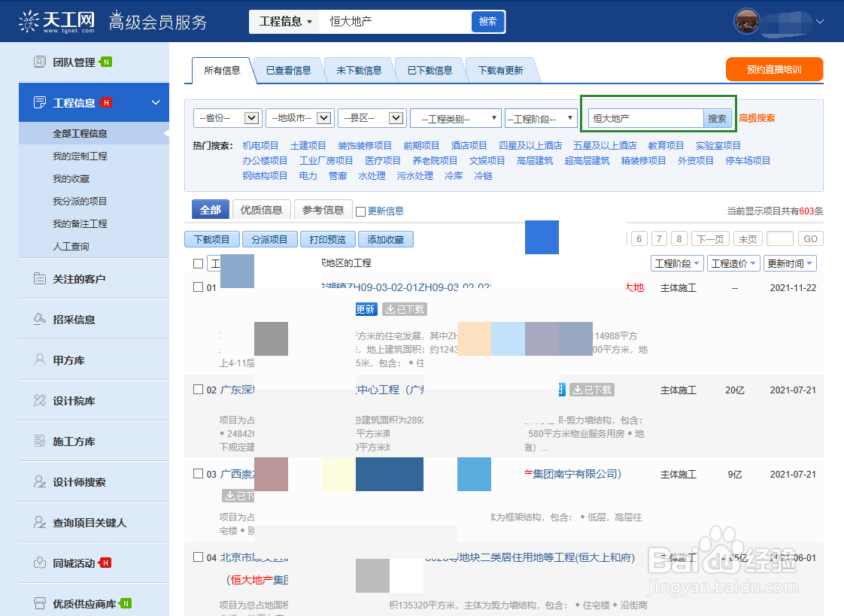Sort by 工程阶段 column dropdown
This screenshot has width=844, height=616.
[x=677, y=263]
